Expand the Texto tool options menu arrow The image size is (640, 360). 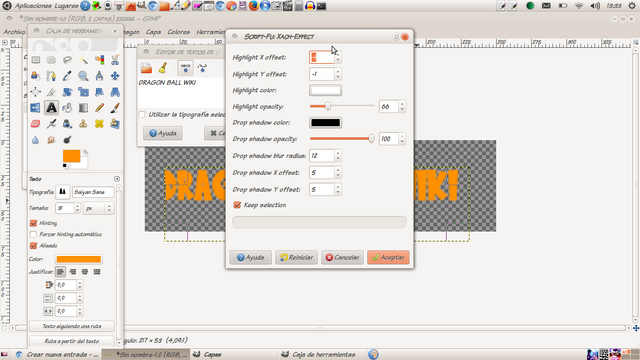click(x=117, y=179)
